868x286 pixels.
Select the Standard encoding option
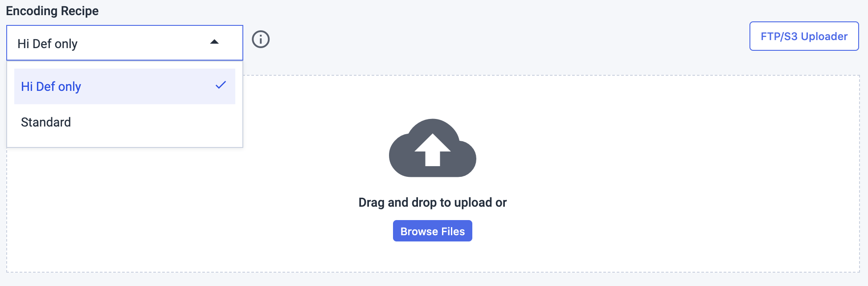(125, 122)
